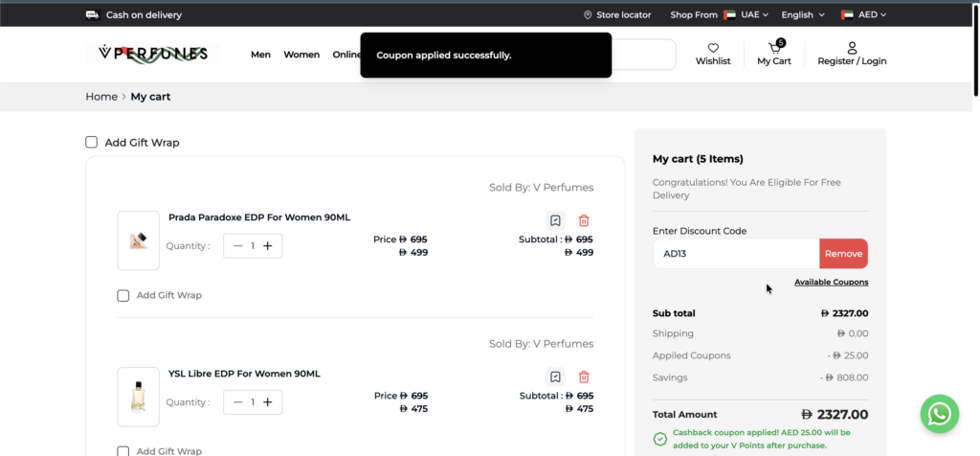Click the 'My cart (5 Items)' heading

698,159
